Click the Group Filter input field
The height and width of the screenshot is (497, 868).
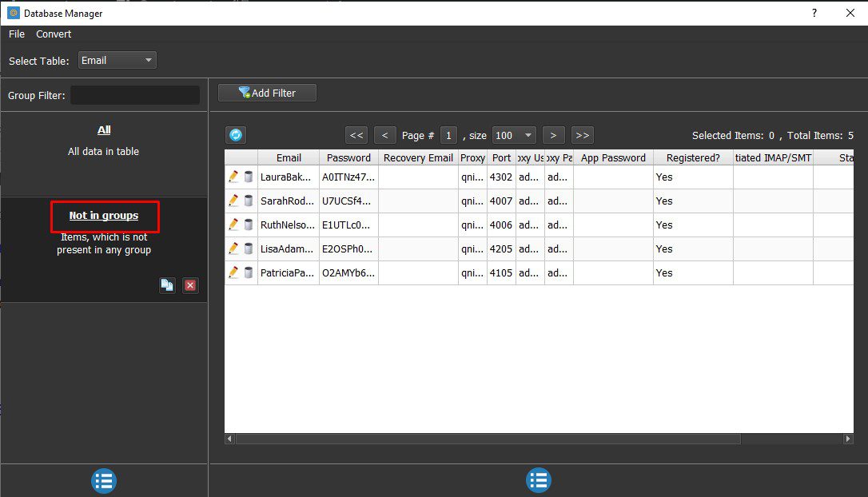(x=135, y=95)
